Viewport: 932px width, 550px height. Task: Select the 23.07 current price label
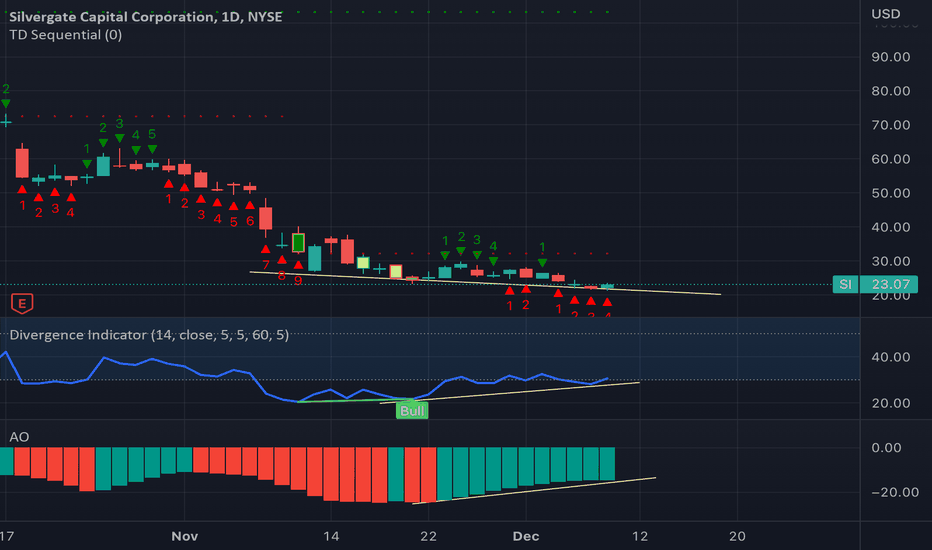pos(890,284)
